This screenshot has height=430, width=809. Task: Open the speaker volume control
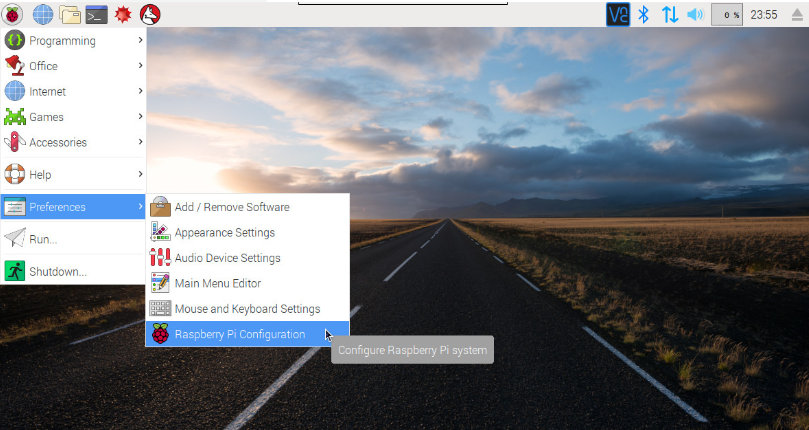tap(695, 14)
